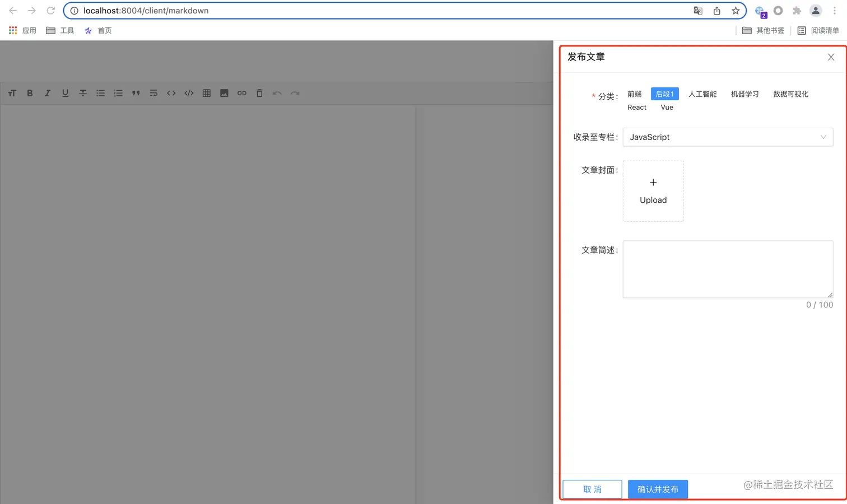This screenshot has height=504, width=847.
Task: Focus the 文章简述 summary text area
Action: (x=728, y=269)
